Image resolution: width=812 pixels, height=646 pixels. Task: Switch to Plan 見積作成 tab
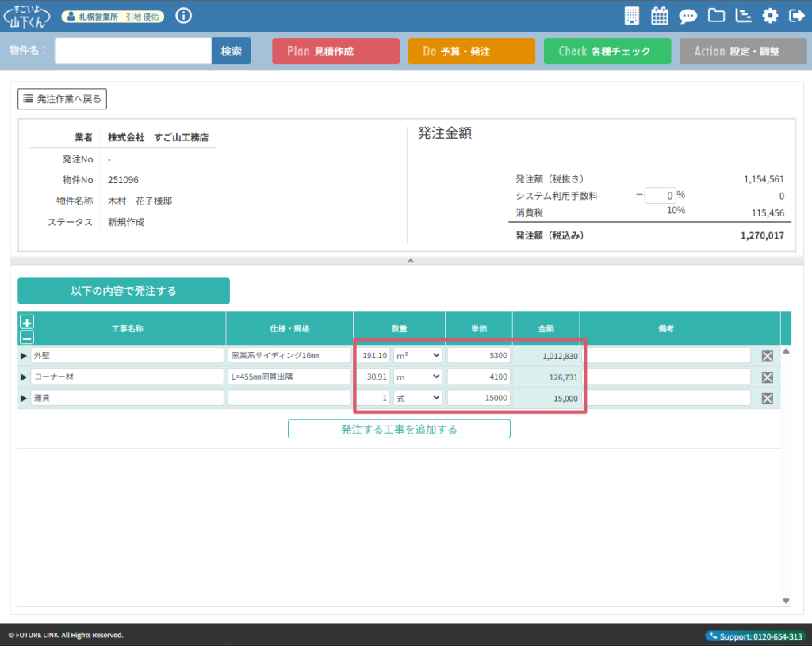point(335,52)
